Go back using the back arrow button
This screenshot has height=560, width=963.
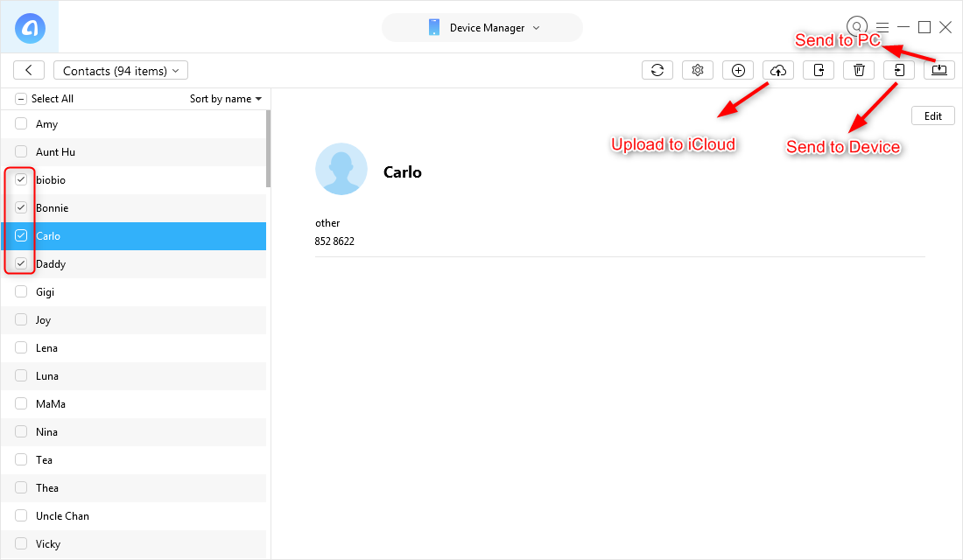coord(29,70)
